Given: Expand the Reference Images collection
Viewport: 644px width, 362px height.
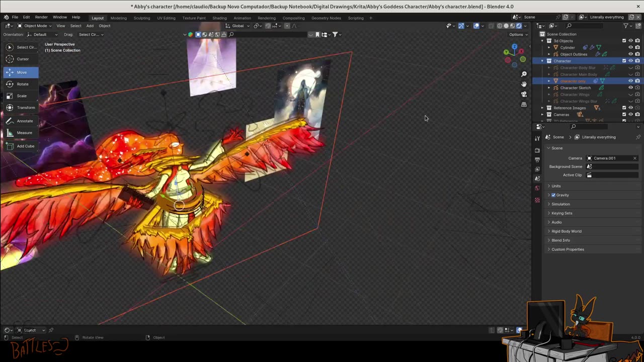Looking at the screenshot, I should tap(542, 108).
